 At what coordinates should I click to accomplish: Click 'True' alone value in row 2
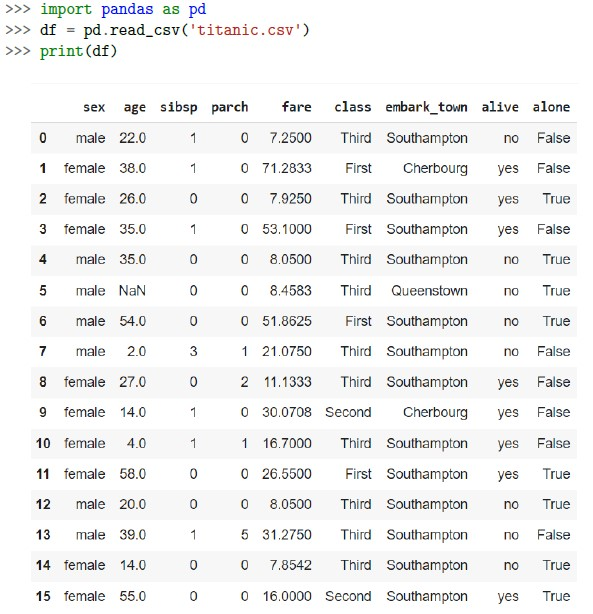(556, 199)
